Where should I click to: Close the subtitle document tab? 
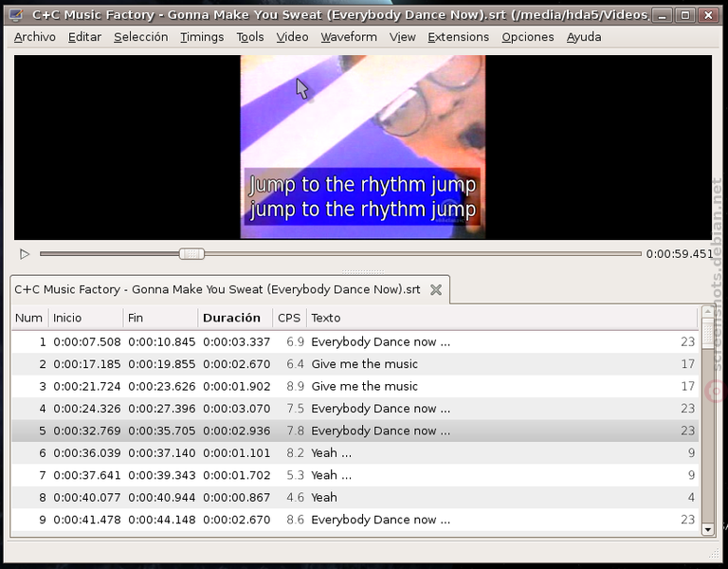pos(435,290)
